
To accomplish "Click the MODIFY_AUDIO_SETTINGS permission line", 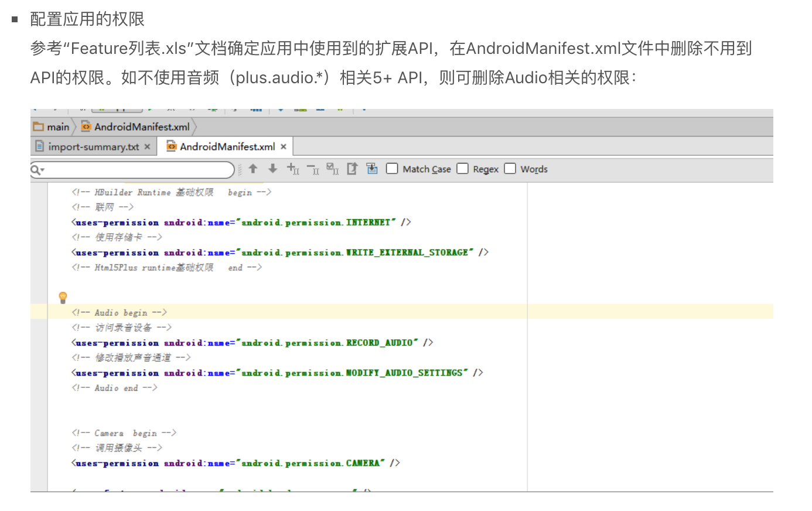I will pos(277,373).
